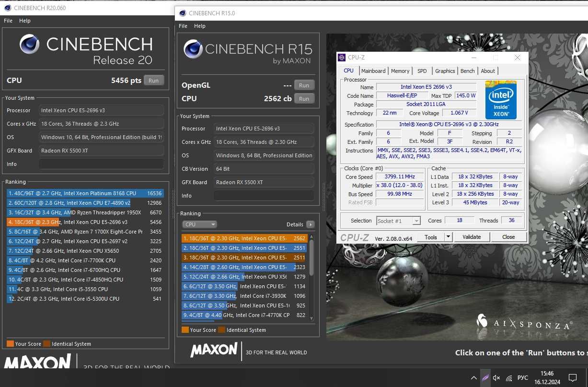Click the Core Speed value 3799.11 MHz
Viewport: 588px width, 387px height.
click(x=400, y=176)
